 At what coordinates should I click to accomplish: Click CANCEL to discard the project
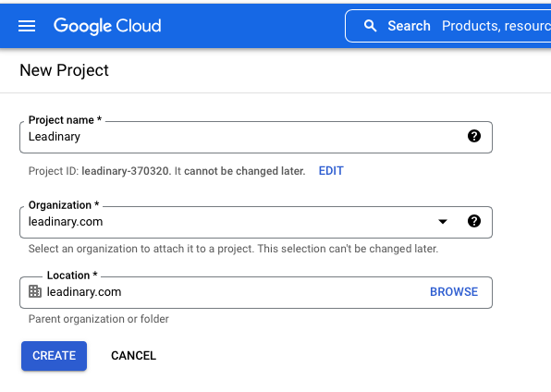133,356
